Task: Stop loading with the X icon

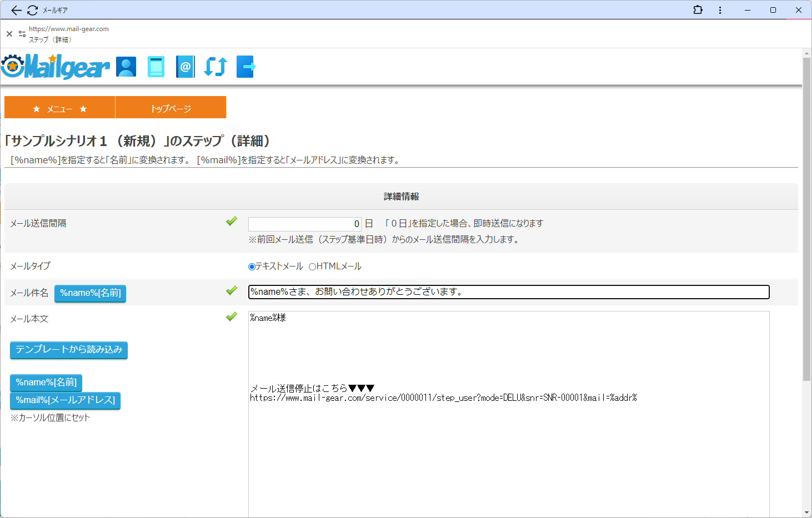Action: tap(9, 34)
